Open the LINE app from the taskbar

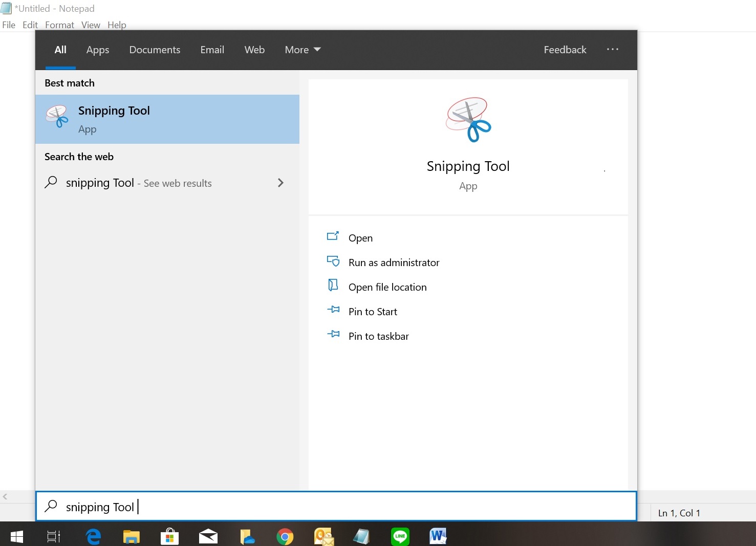click(400, 536)
